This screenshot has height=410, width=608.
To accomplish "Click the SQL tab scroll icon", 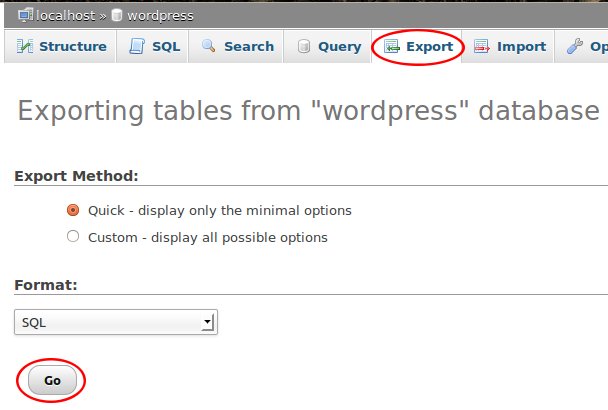I will [137, 46].
